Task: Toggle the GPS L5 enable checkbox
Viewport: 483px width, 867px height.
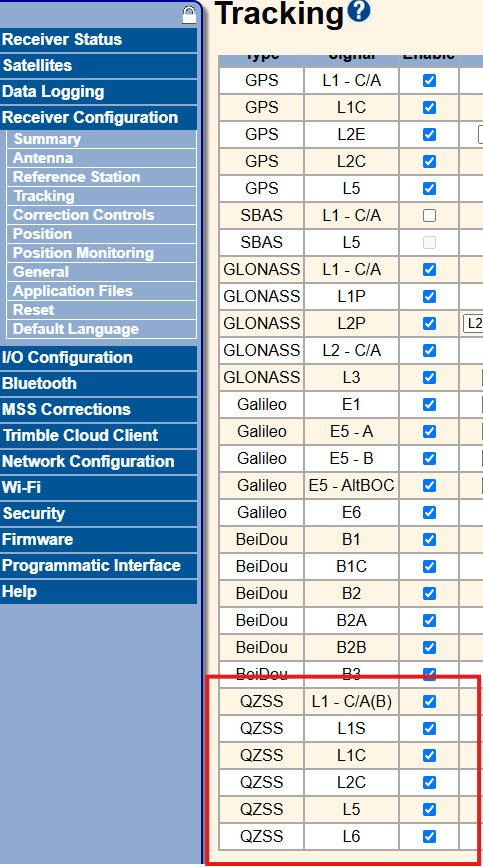Action: click(x=429, y=189)
